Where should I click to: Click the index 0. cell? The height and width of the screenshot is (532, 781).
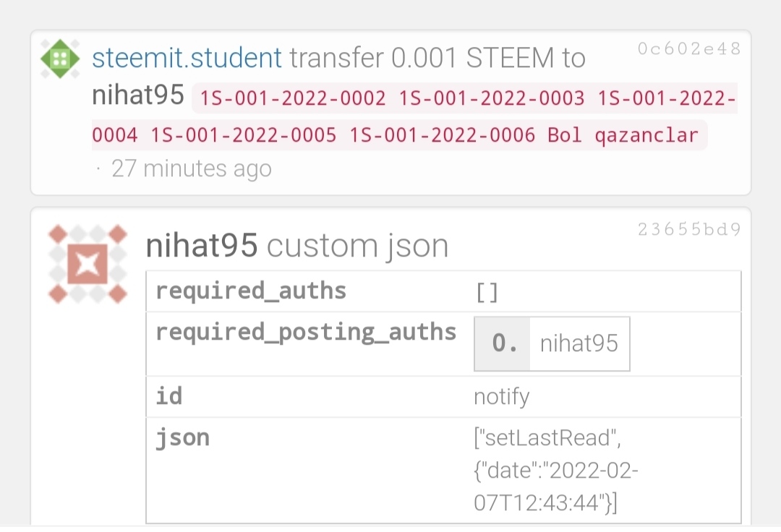coord(503,343)
